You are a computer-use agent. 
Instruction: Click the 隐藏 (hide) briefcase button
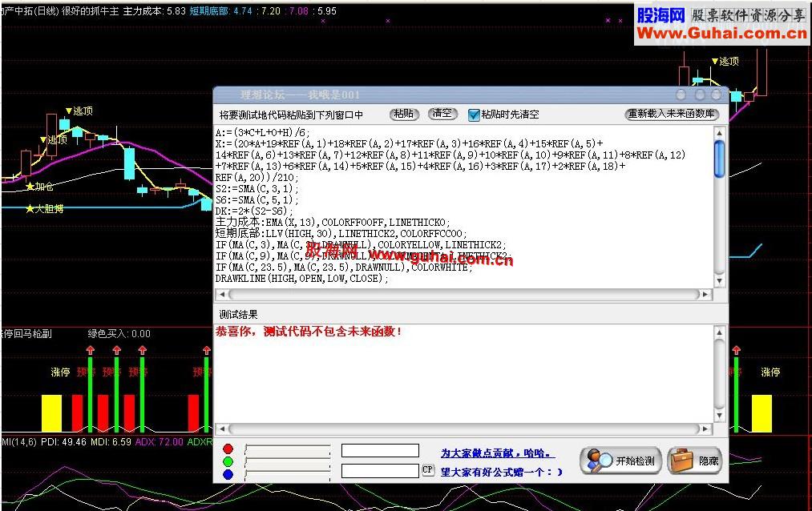coord(694,461)
